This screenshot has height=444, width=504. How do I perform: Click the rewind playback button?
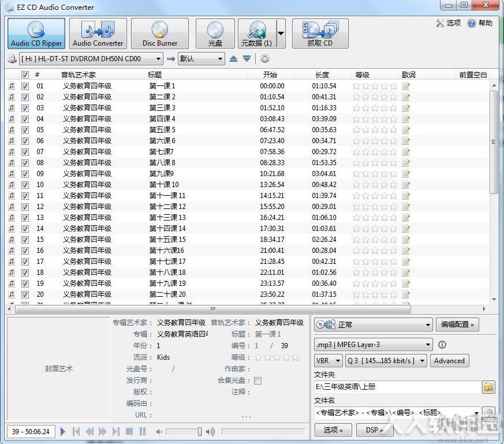[89, 431]
